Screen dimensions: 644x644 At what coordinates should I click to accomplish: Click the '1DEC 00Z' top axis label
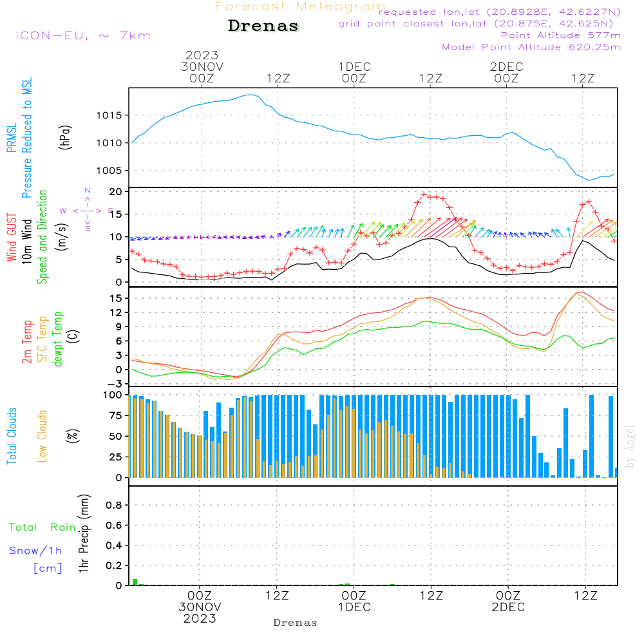pyautogui.click(x=354, y=72)
